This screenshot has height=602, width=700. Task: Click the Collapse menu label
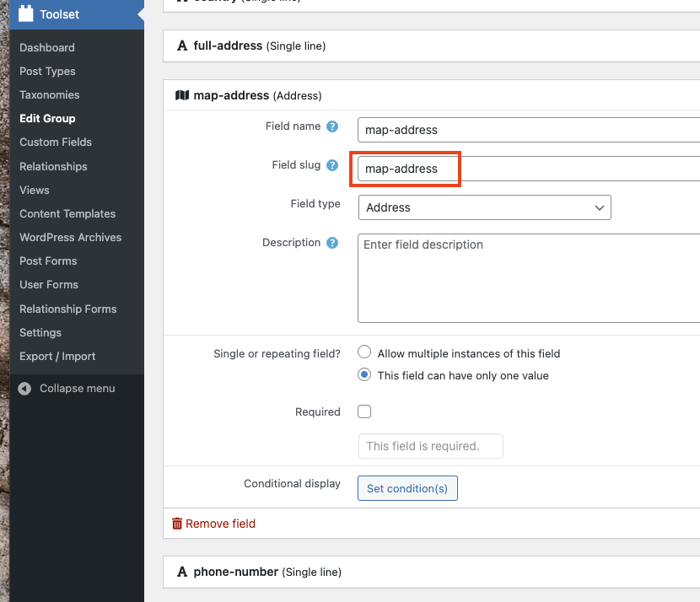click(78, 389)
